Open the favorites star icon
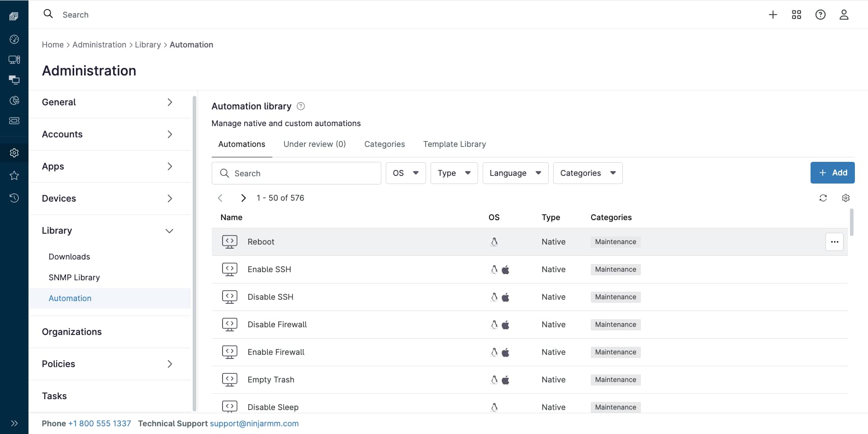868x434 pixels. [14, 175]
